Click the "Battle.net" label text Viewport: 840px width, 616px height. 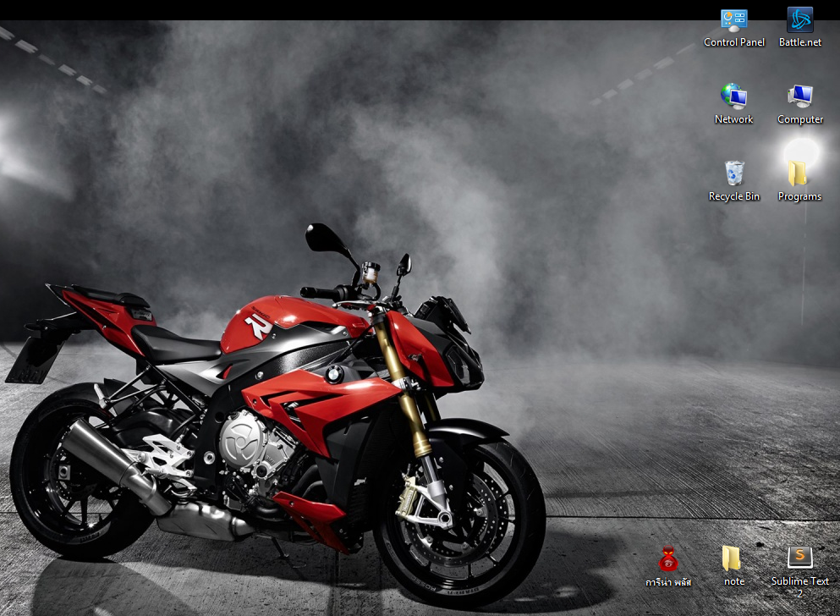pyautogui.click(x=800, y=42)
